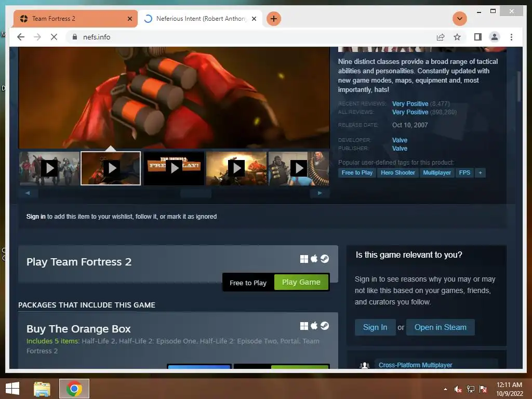Open publisher Valve link
The height and width of the screenshot is (399, 532).
(x=400, y=148)
